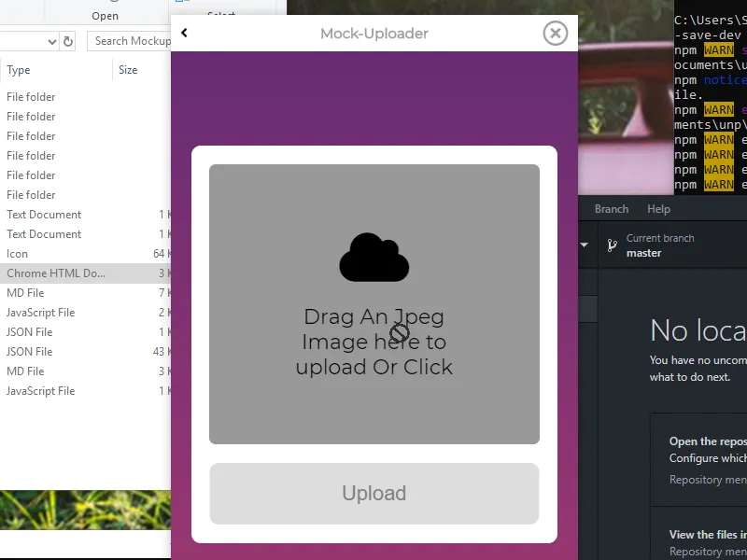Click the dropdown arrow left of Current branch
The image size is (747, 560).
tap(585, 245)
